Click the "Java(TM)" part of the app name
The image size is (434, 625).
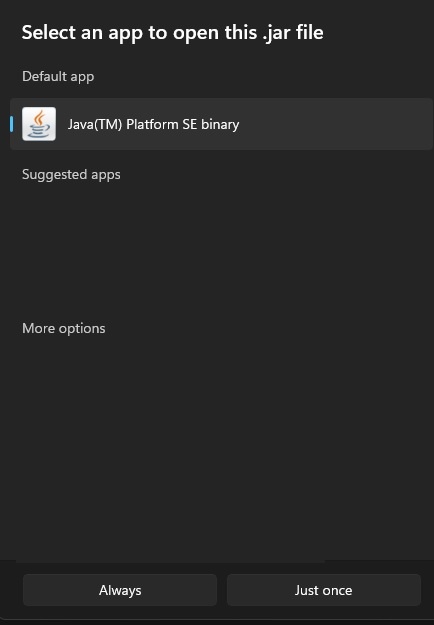click(x=94, y=124)
